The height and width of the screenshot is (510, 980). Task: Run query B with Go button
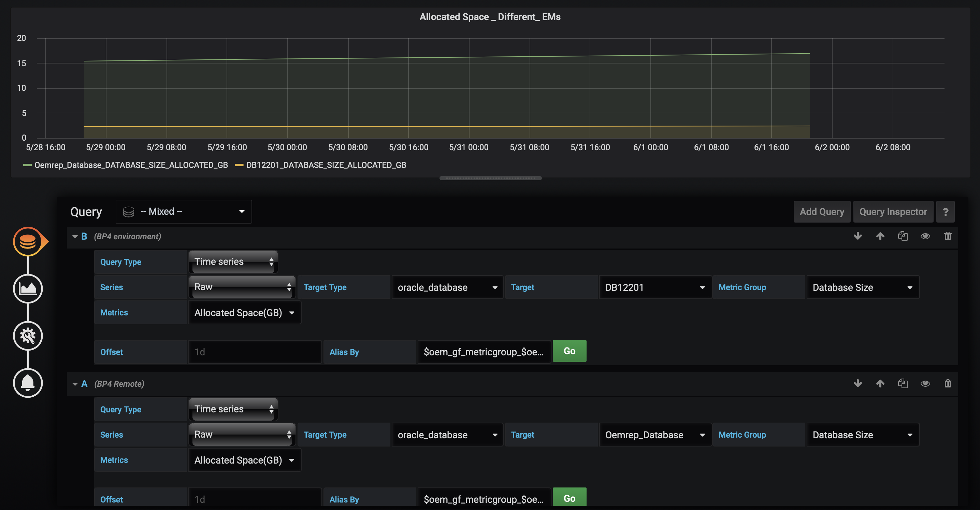pyautogui.click(x=569, y=351)
